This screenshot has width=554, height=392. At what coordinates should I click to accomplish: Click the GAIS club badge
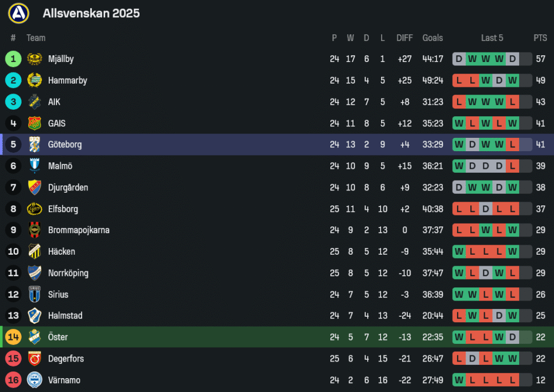click(34, 123)
